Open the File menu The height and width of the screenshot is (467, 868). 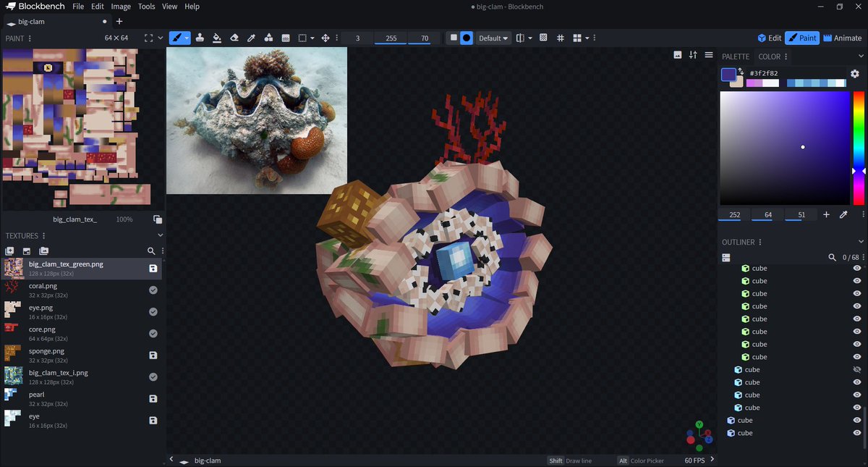click(x=78, y=7)
